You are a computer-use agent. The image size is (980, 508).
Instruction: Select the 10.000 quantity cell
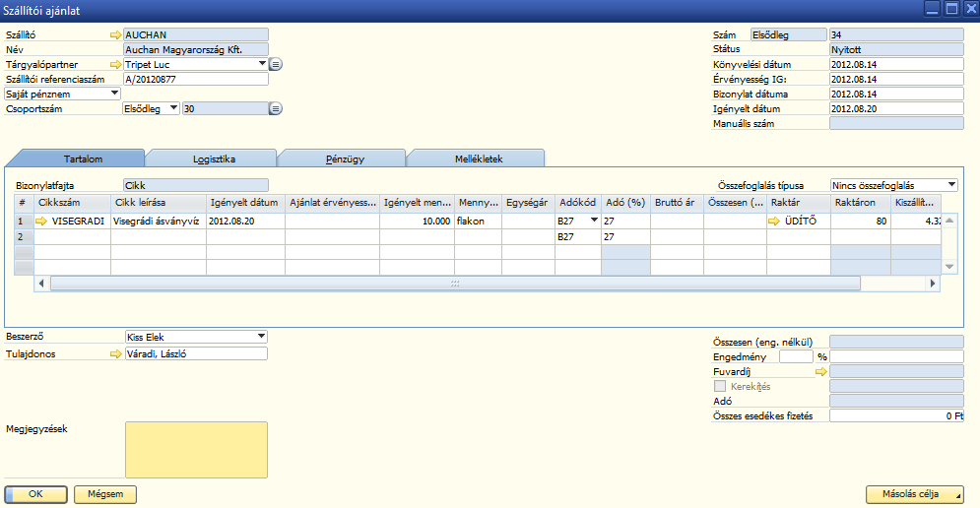(417, 222)
